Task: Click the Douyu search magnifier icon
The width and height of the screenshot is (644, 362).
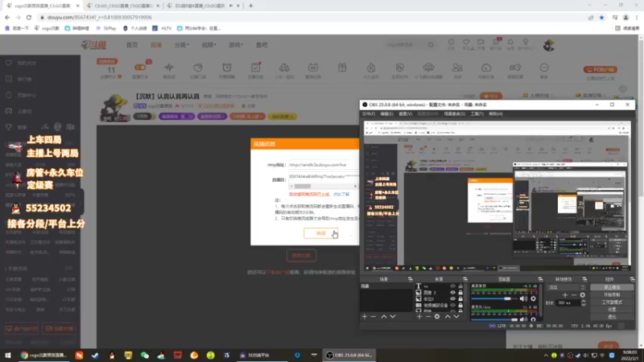Action: [431, 45]
